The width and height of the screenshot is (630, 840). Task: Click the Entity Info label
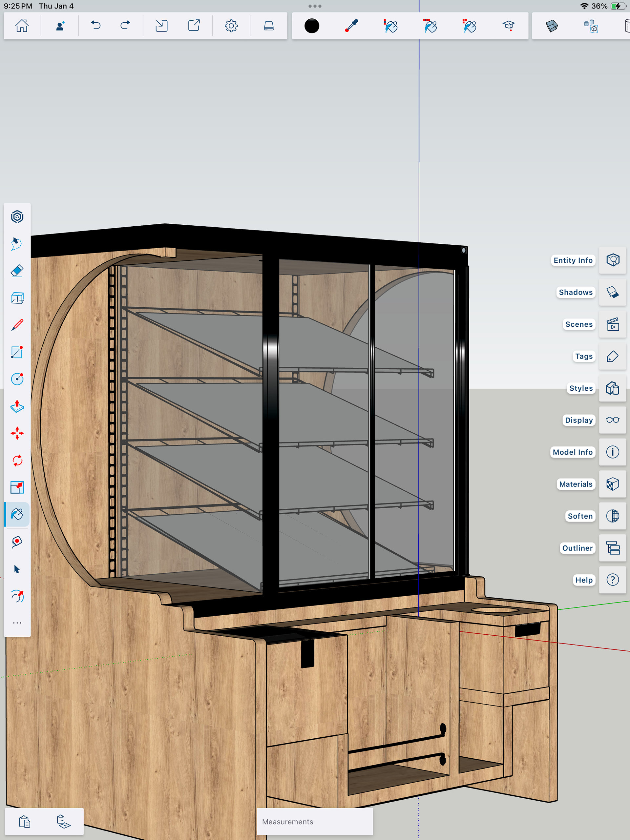[x=573, y=260]
